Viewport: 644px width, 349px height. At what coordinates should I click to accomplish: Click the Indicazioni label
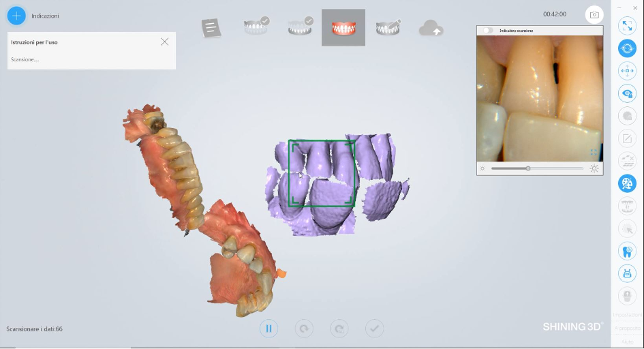45,16
